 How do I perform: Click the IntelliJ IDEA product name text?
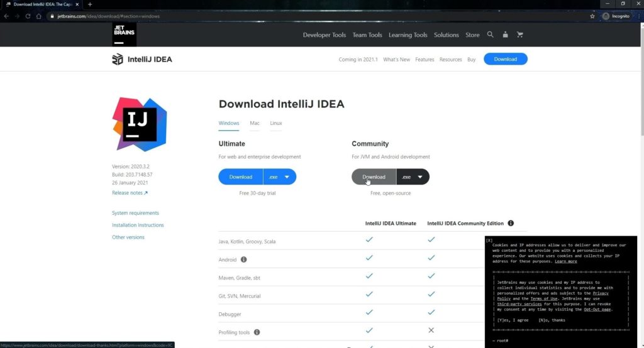[150, 59]
